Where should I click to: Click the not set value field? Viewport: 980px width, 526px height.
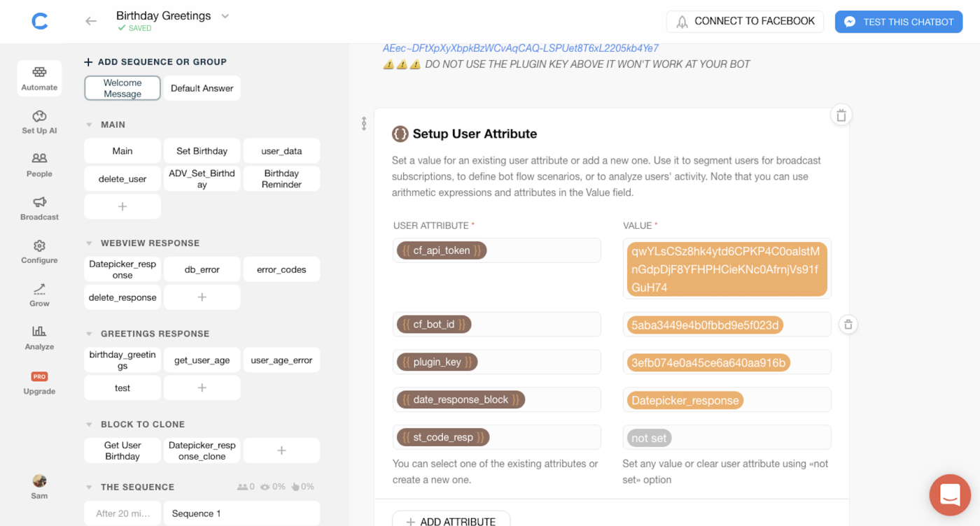(x=727, y=437)
